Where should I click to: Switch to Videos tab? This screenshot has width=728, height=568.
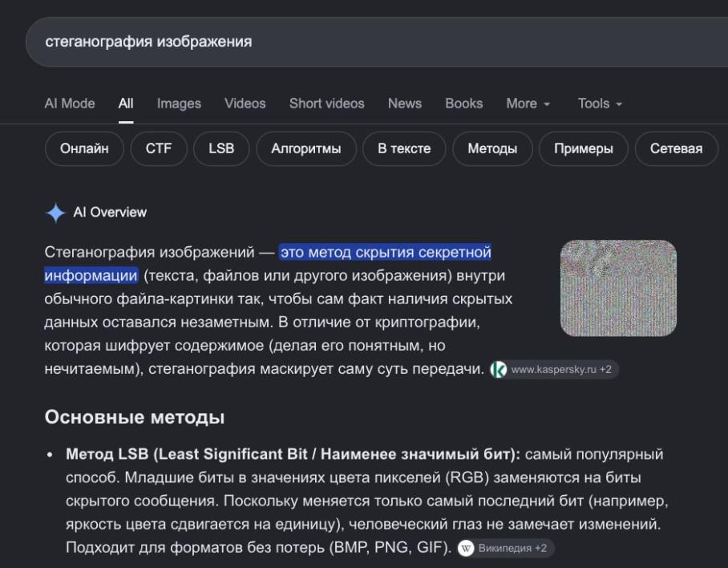245,103
